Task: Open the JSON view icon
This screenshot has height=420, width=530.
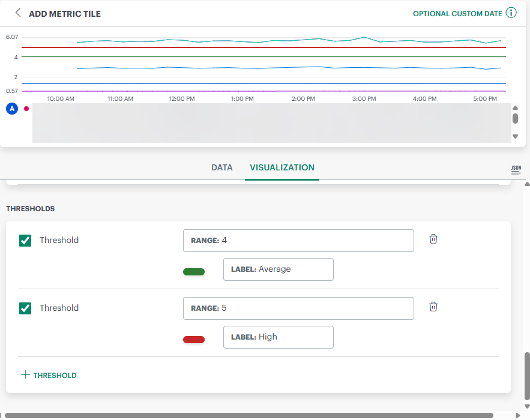Action: [x=516, y=170]
